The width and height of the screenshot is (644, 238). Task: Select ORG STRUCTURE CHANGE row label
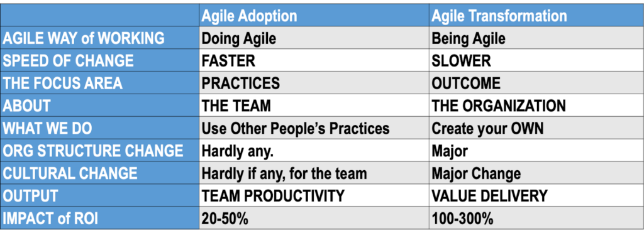[x=100, y=151]
